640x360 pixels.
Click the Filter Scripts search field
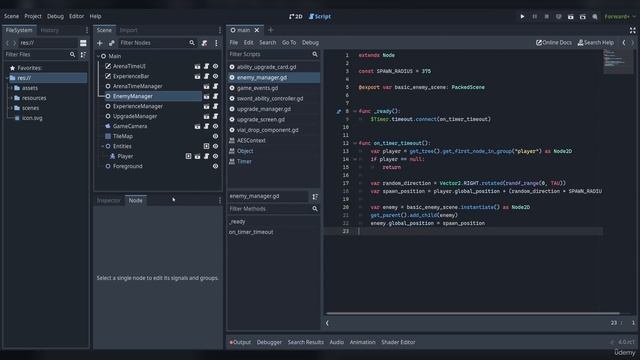click(273, 54)
